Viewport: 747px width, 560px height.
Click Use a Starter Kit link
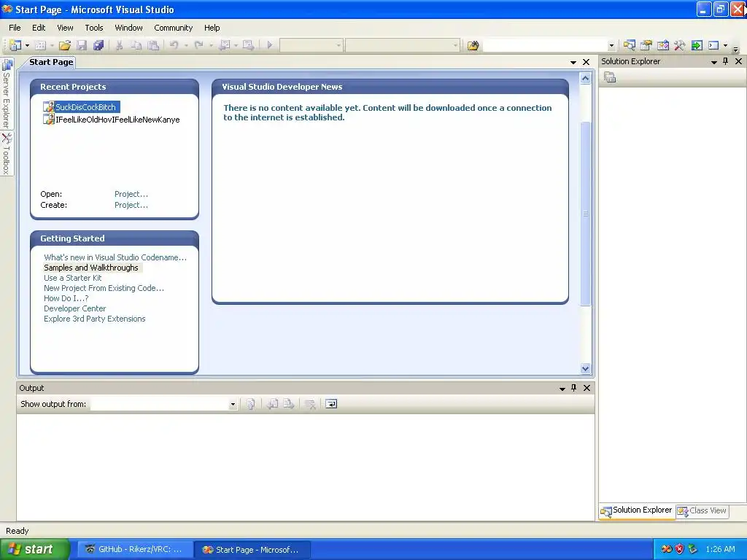pos(72,278)
